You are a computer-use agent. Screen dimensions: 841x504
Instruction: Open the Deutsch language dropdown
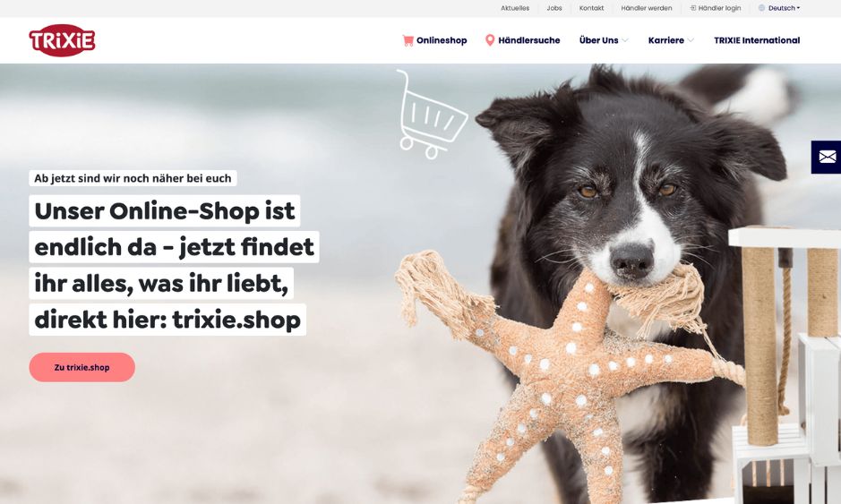tap(785, 8)
